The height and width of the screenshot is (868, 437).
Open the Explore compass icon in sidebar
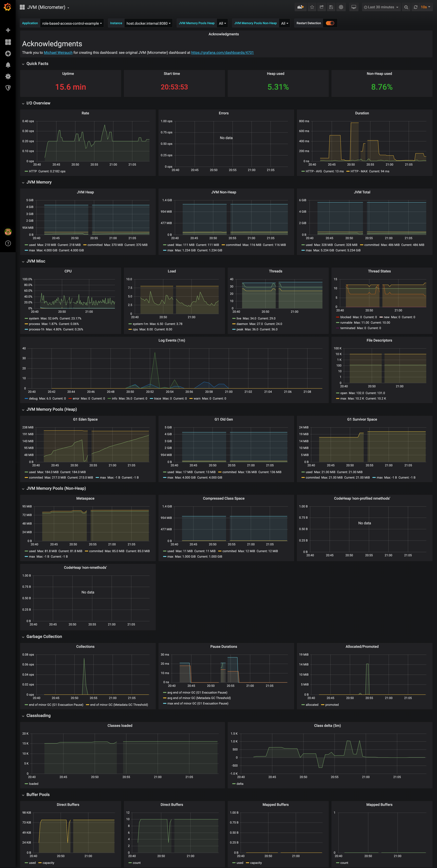[8, 54]
